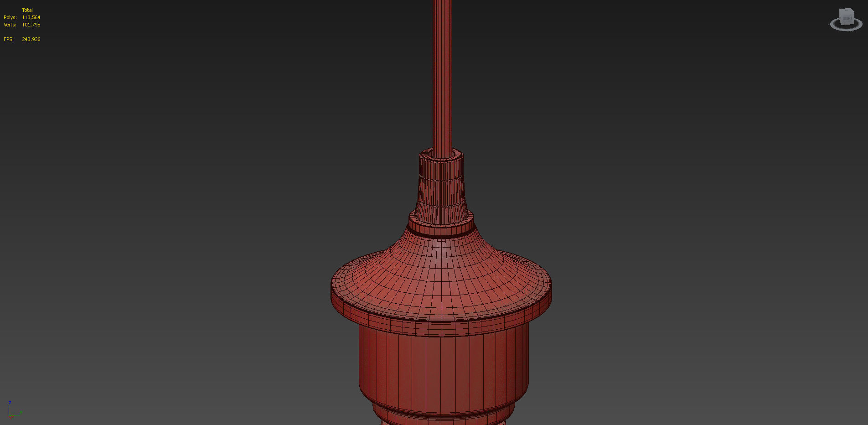Click the FPS value 243.926
Viewport: 868px width, 425px height.
(31, 39)
